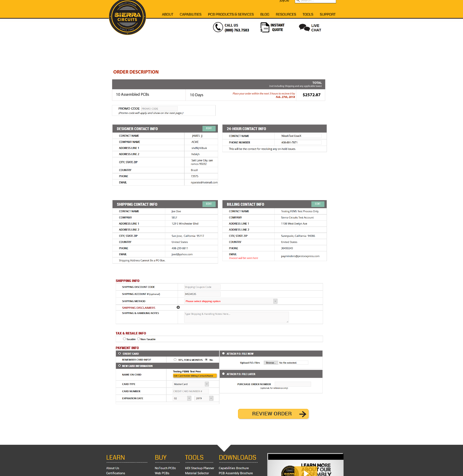Click the Sierra Circuits logo
This screenshot has height=476, width=463.
pos(127,17)
